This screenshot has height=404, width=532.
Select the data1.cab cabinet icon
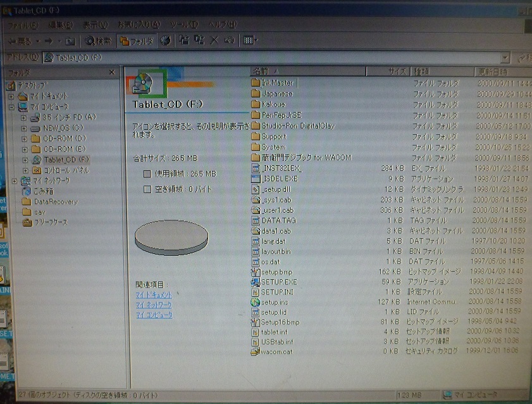pos(256,231)
